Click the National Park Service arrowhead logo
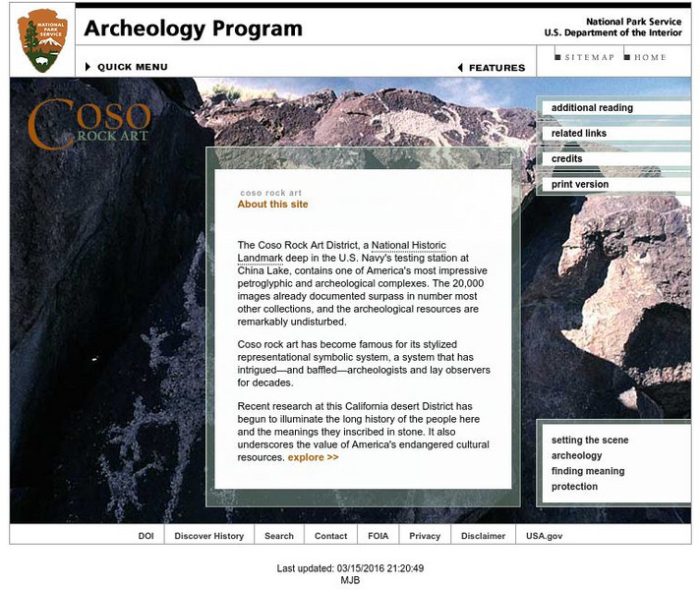This screenshot has height=590, width=700. point(42,42)
